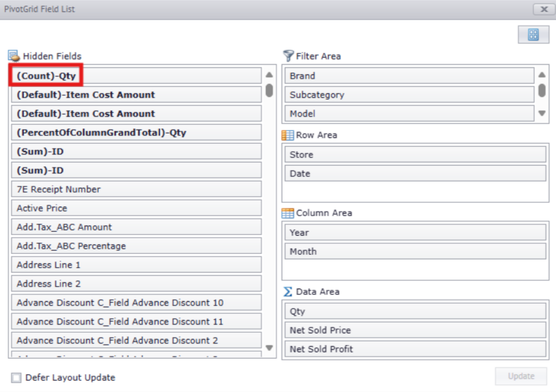
Task: Select Net Sold Price in Data Area
Action: [415, 330]
